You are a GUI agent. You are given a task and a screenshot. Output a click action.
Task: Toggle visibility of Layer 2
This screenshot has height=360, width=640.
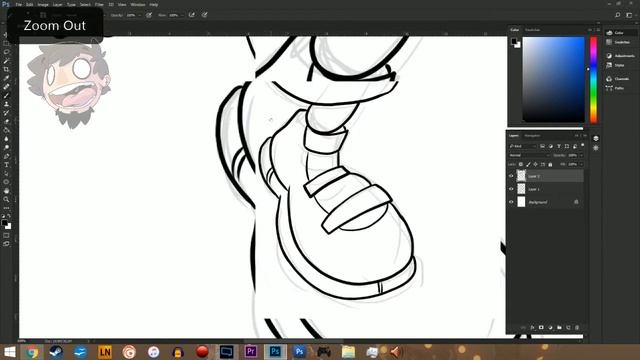pyautogui.click(x=511, y=176)
